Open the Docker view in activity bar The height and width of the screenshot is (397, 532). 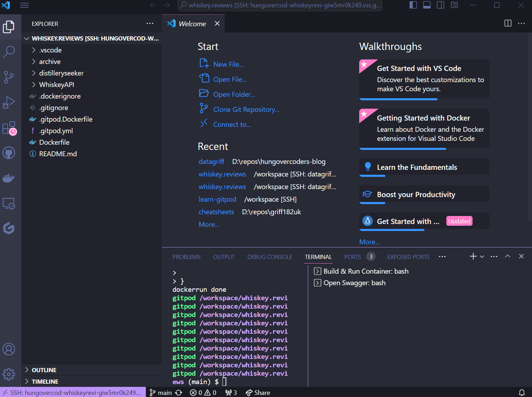pos(9,178)
